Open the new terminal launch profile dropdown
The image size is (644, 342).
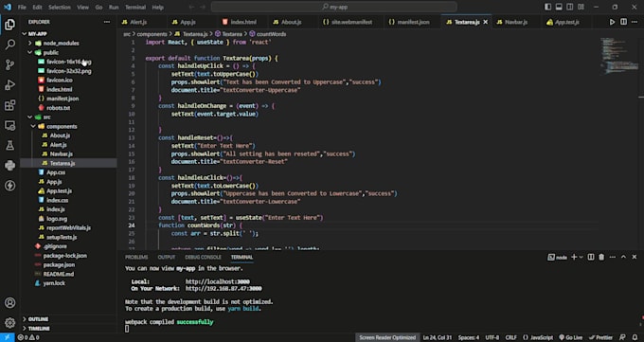click(581, 257)
